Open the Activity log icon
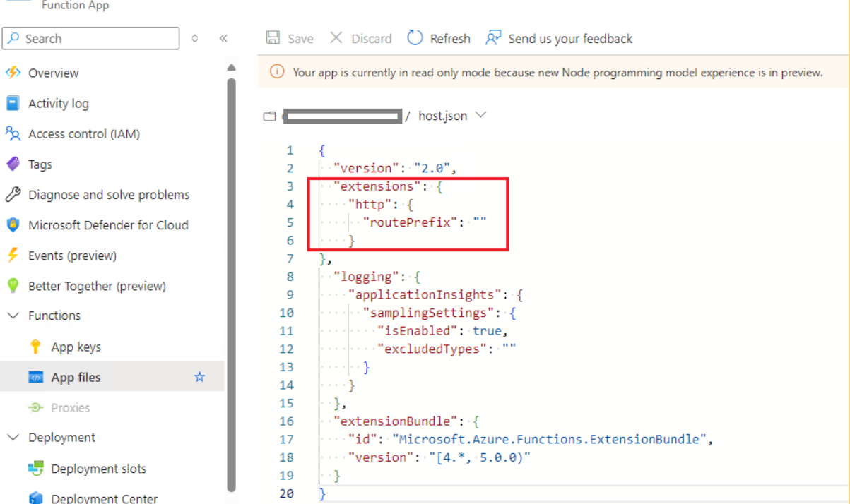 click(13, 103)
